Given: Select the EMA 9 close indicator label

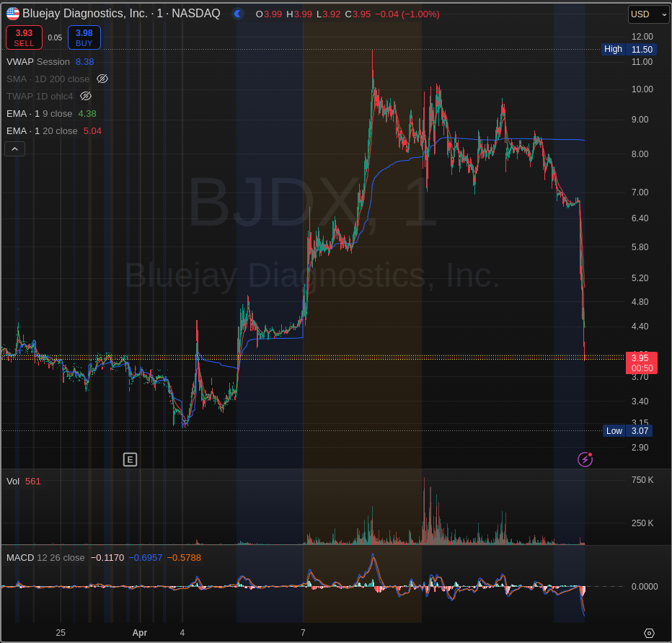Looking at the screenshot, I should coord(39,113).
